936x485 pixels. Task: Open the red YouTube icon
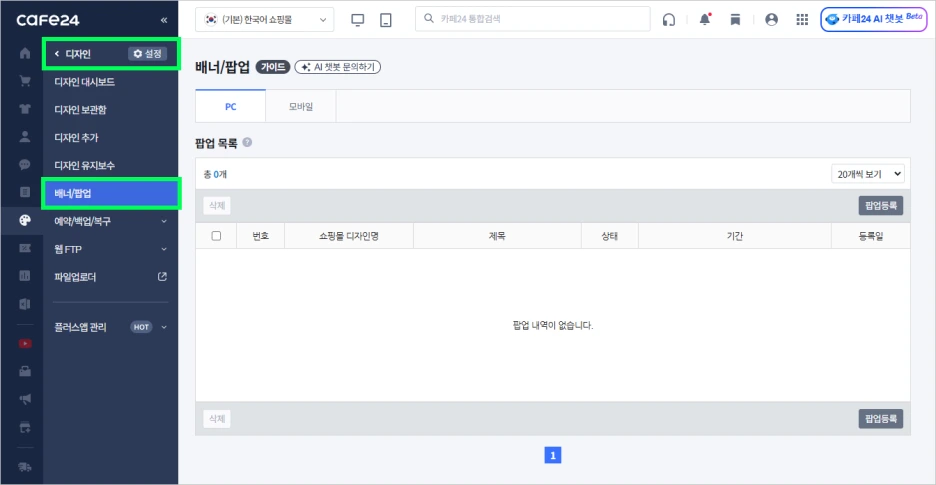point(25,343)
